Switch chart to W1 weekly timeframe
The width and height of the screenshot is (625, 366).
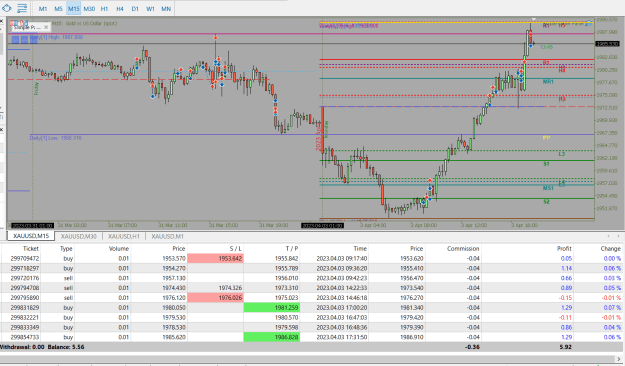click(x=150, y=8)
